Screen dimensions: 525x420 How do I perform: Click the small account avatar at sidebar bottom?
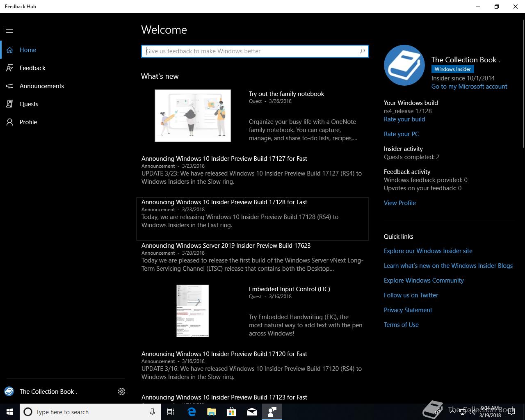click(x=9, y=391)
